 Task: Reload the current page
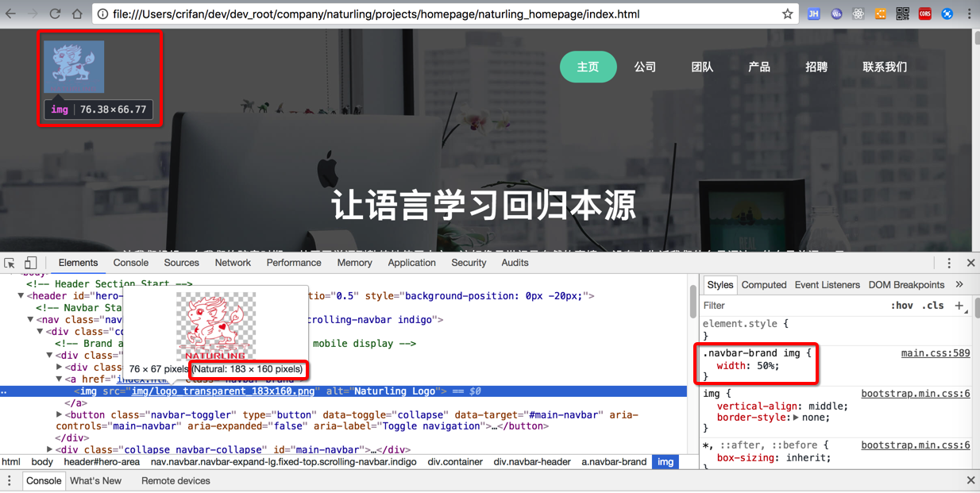[55, 13]
